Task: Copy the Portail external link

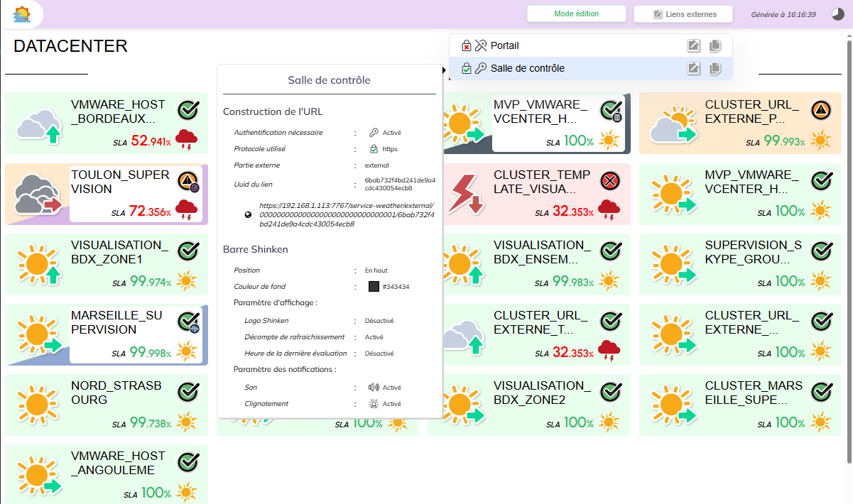Action: click(x=715, y=46)
